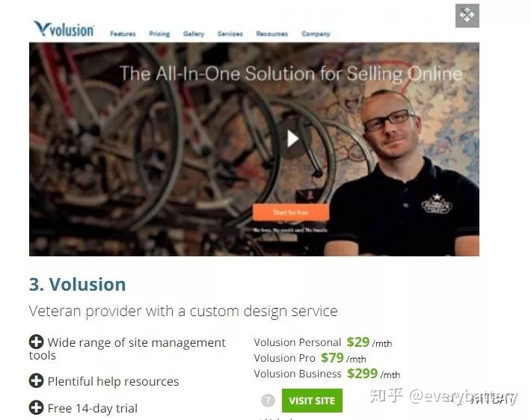Click plus icon beside Plentiful help resources
The height and width of the screenshot is (420, 531).
[36, 380]
